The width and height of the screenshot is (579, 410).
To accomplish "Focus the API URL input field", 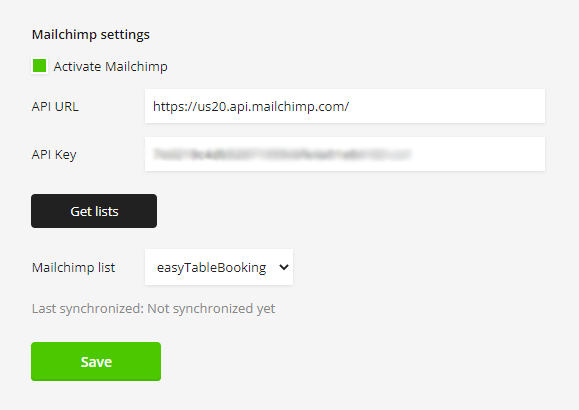I will click(x=345, y=106).
